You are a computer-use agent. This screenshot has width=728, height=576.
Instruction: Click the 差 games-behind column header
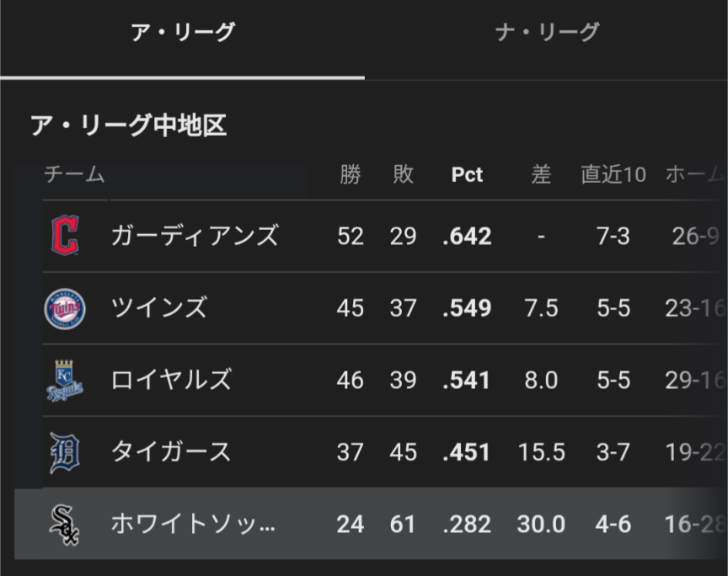540,174
